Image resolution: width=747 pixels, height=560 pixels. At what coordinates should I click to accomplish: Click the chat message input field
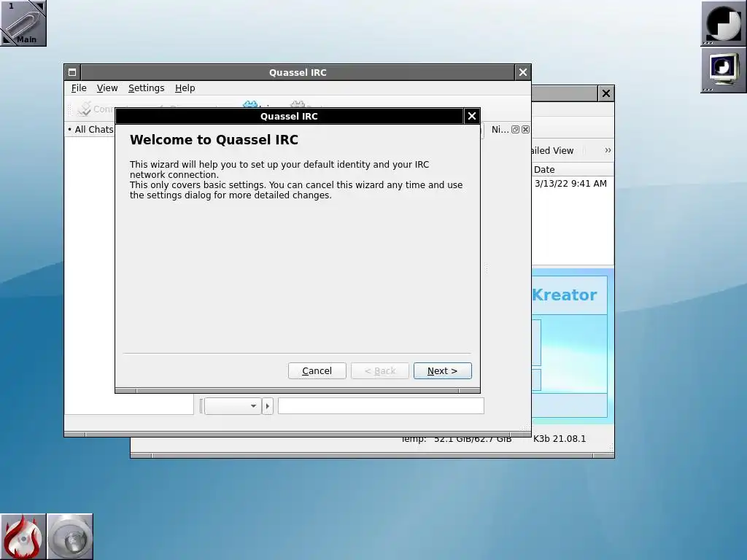point(381,405)
